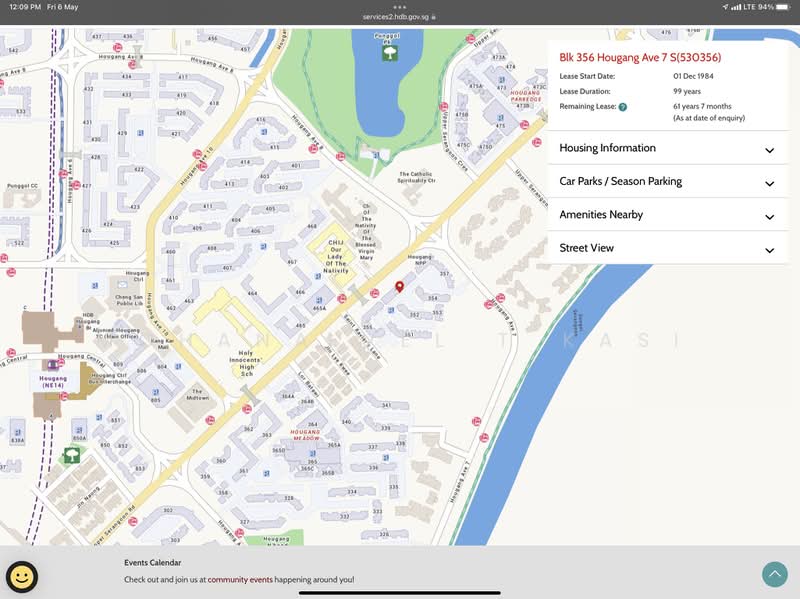Click the bus stop icon near block 436
Viewport: 800px width, 599px height.
click(117, 47)
